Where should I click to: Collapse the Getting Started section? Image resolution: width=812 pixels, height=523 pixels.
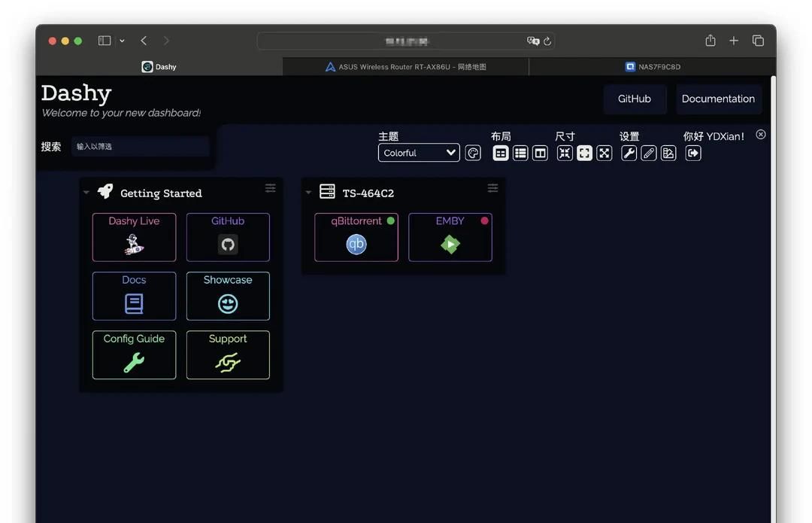[x=86, y=192]
